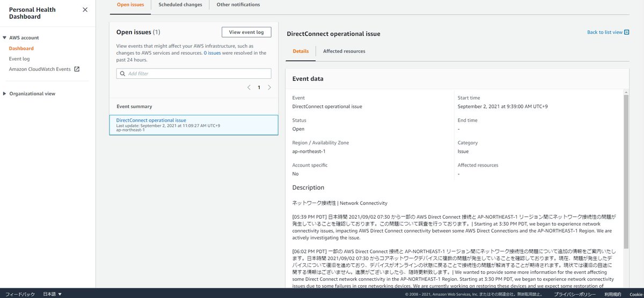Open the Dashboard page in sidebar

click(21, 48)
